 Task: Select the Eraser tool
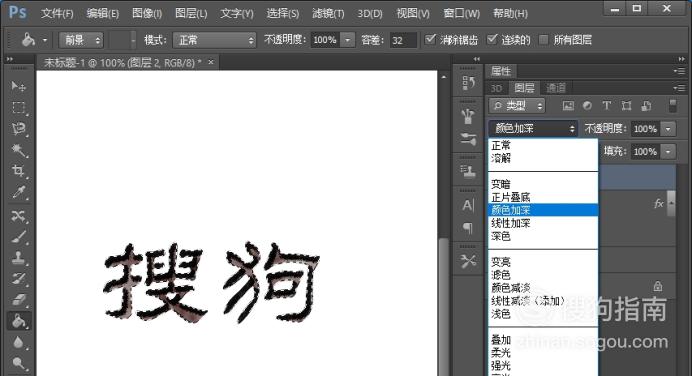click(x=18, y=300)
